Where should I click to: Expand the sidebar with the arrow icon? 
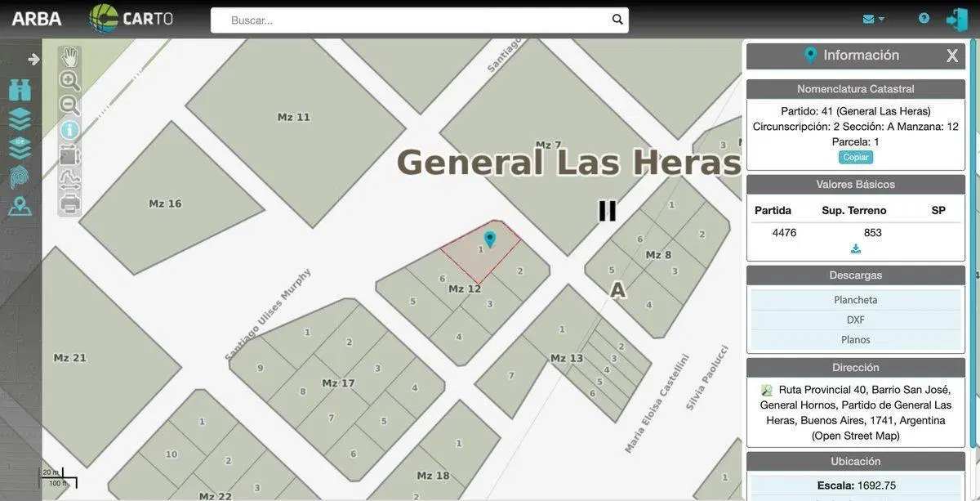(33, 59)
